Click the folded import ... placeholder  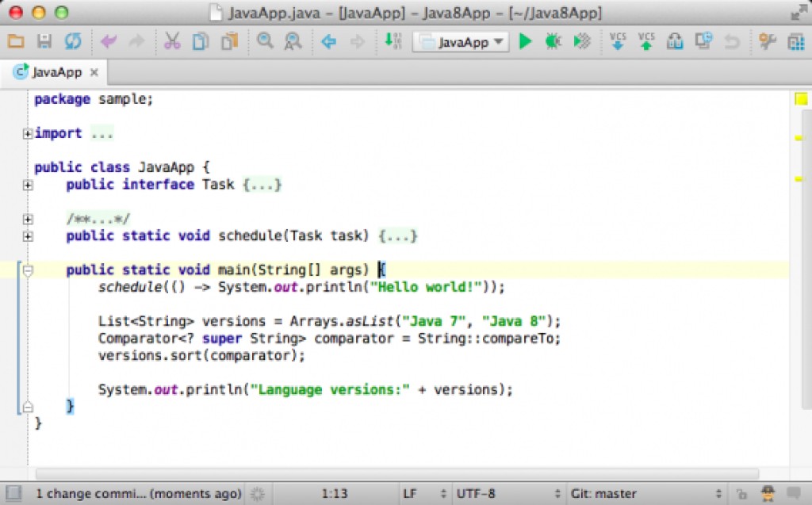pyautogui.click(x=102, y=134)
